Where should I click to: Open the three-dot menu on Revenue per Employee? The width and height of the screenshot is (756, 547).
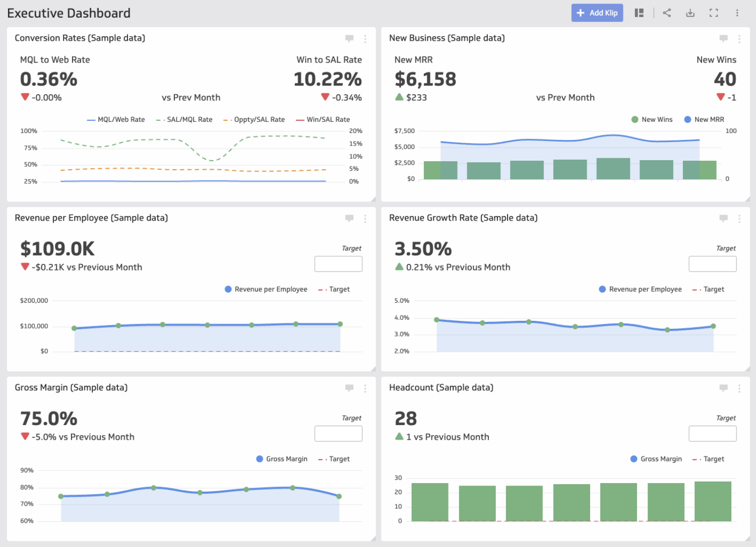pyautogui.click(x=365, y=219)
